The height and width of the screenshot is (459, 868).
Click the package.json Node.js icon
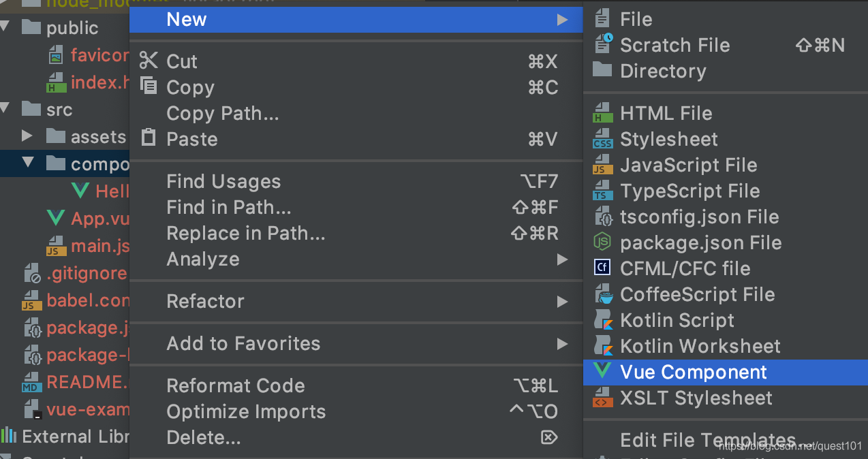point(602,242)
